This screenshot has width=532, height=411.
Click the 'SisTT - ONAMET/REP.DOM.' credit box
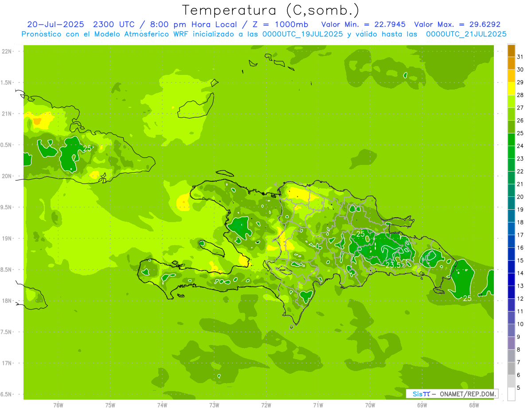[x=452, y=394]
